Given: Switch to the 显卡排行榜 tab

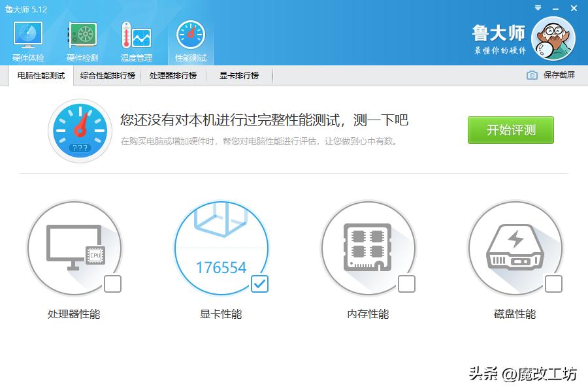Looking at the screenshot, I should 238,75.
